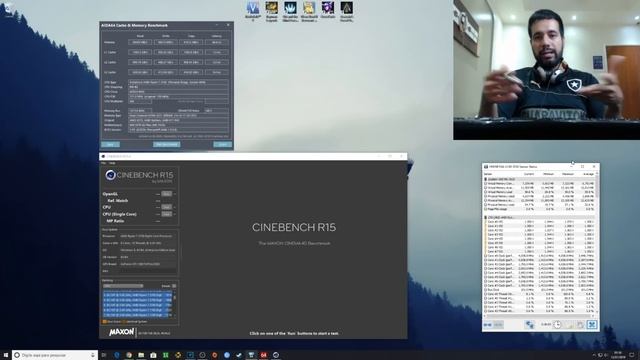The image size is (640, 360).
Task: Click the MAXON logo in Cinebench
Action: (x=121, y=332)
